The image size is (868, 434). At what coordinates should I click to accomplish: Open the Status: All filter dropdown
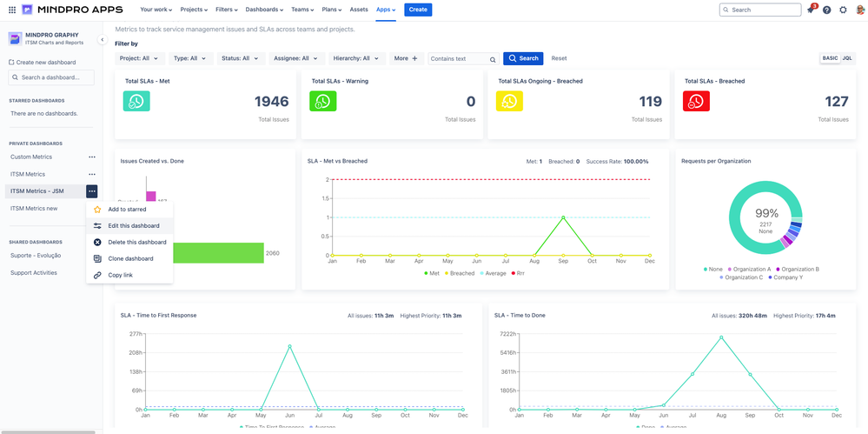coord(240,58)
